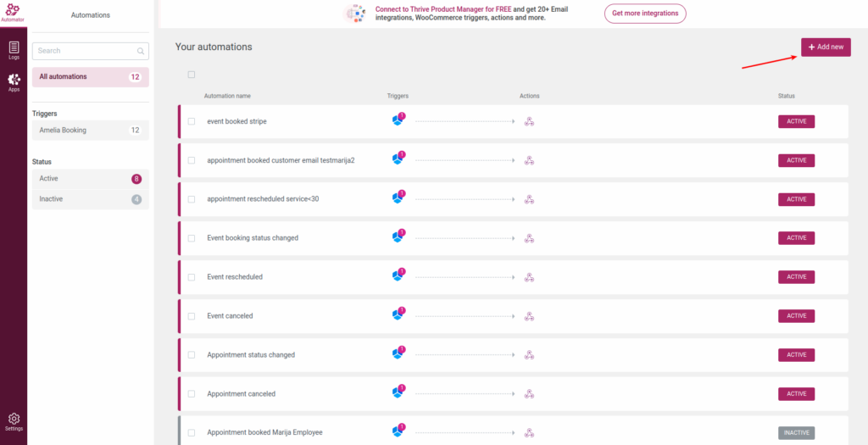Click the Thrive Product Manager banner graphic
Screen dimensions: 868x445
coord(355,14)
